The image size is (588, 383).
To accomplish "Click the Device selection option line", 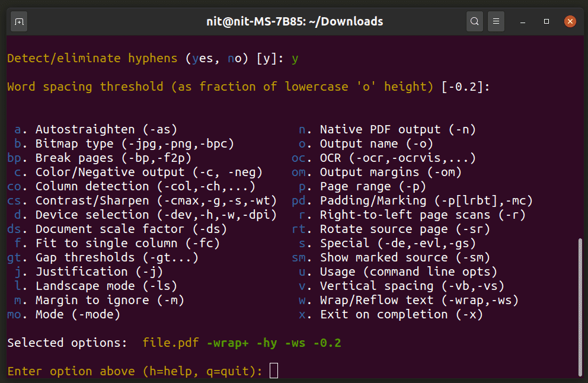I will point(155,215).
